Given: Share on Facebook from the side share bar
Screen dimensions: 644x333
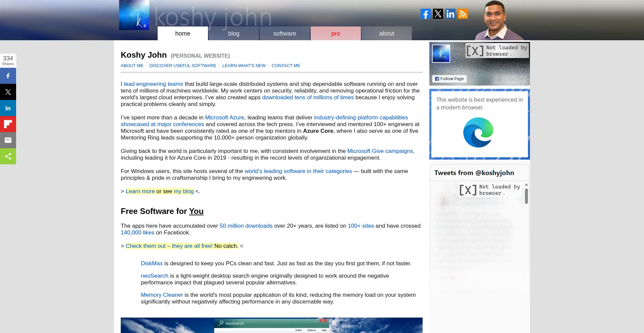Looking at the screenshot, I should (8, 76).
